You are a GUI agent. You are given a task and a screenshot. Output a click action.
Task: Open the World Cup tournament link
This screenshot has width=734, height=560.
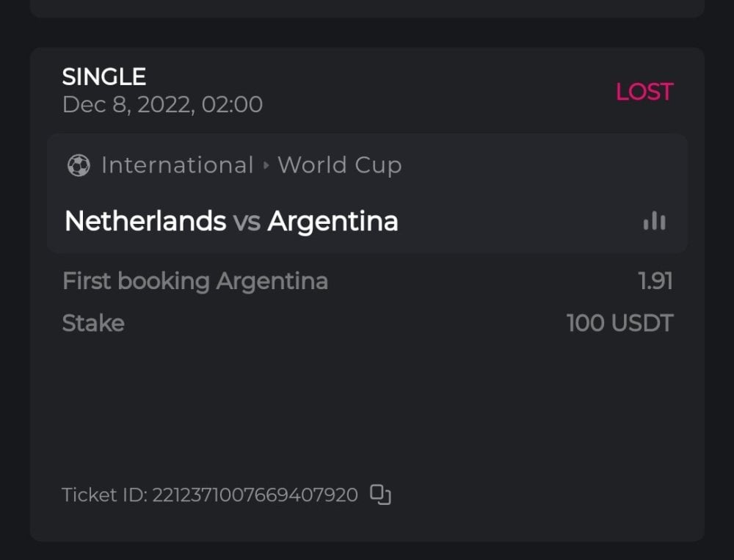point(339,166)
